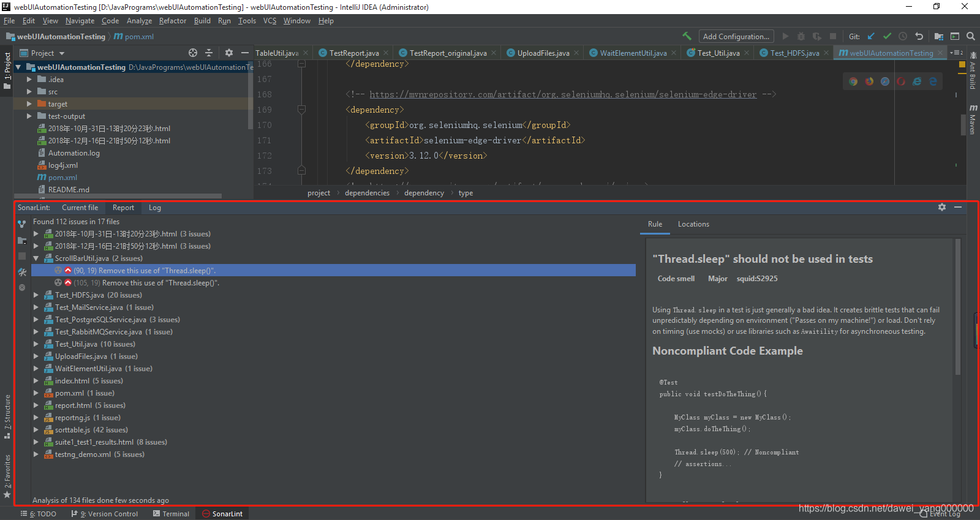The width and height of the screenshot is (980, 520).
Task: Select Automation.log in Project tree
Action: 73,153
